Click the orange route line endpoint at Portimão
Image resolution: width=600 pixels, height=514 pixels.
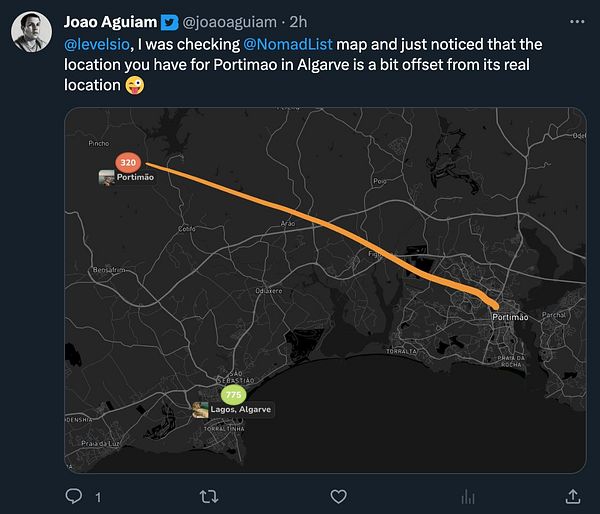pyautogui.click(x=497, y=304)
